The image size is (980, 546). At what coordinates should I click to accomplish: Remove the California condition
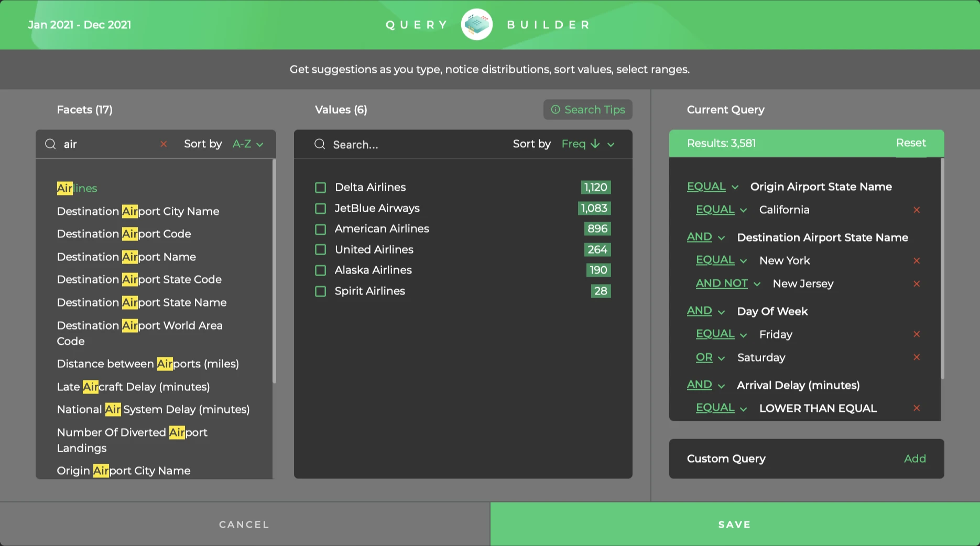coord(917,210)
